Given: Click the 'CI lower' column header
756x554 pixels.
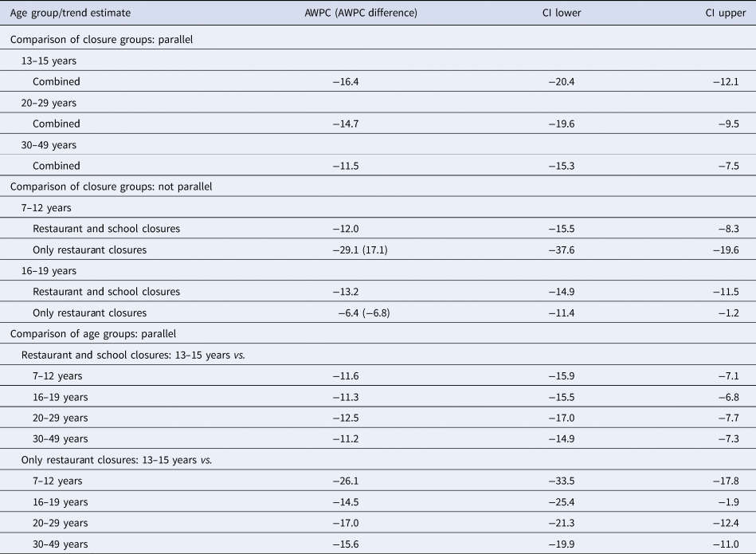Looking at the screenshot, I should click(x=562, y=14).
